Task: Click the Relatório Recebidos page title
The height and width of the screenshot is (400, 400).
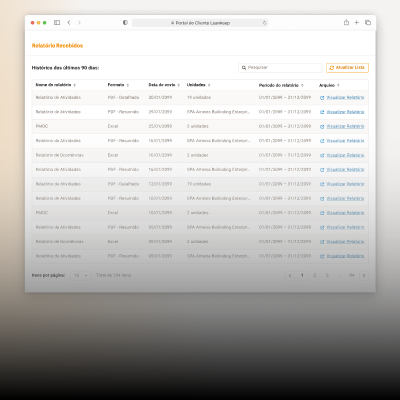Action: tap(57, 46)
